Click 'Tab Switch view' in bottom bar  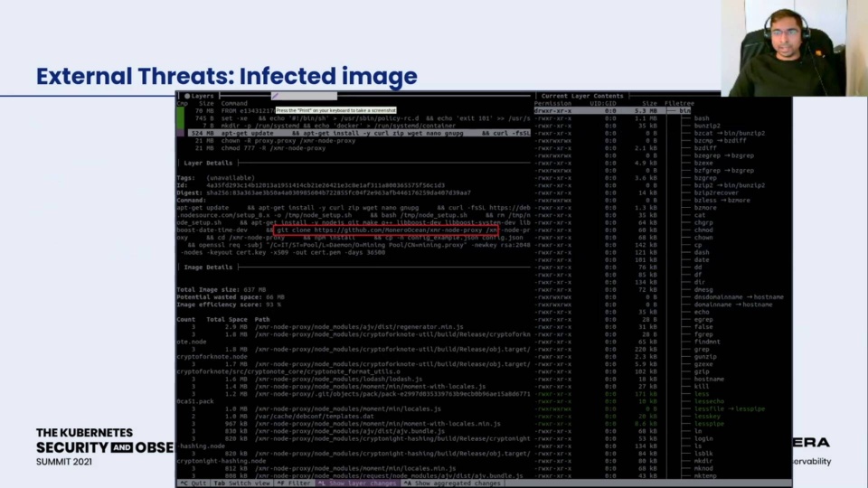(x=241, y=483)
